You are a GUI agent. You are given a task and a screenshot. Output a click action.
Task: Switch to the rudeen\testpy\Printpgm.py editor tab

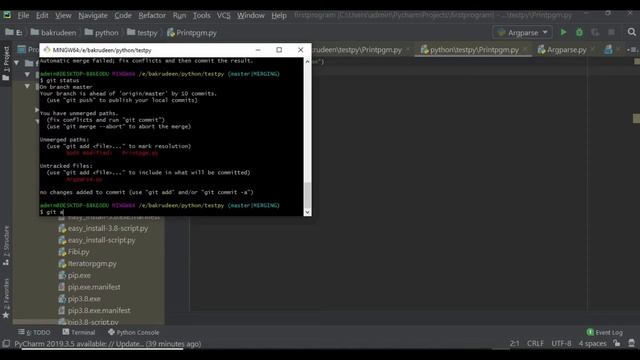[358, 50]
